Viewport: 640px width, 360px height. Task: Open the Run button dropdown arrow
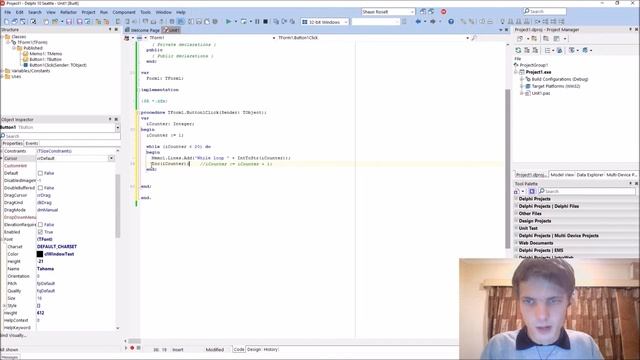tap(236, 22)
